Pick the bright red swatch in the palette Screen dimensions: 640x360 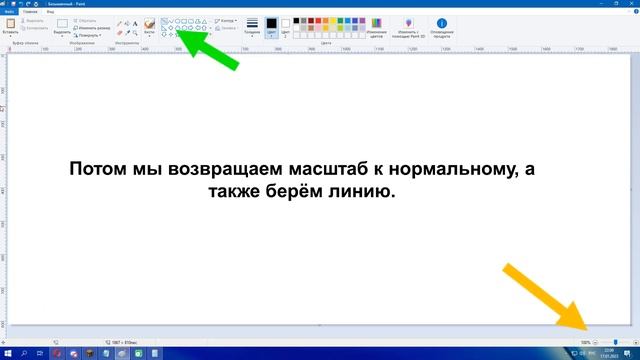click(x=318, y=20)
